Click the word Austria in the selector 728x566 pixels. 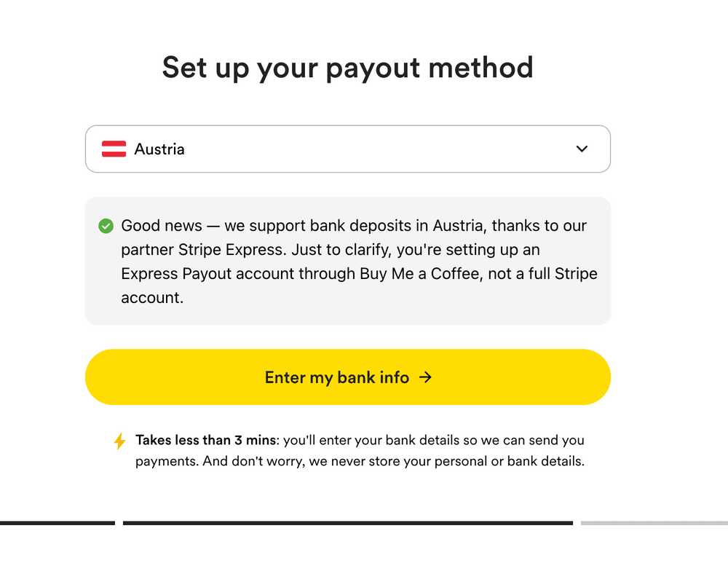(x=159, y=149)
